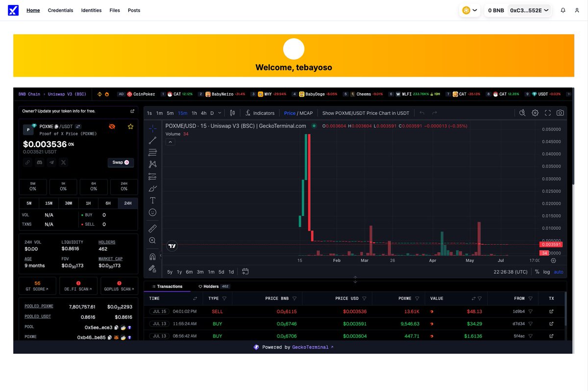Select the Text tool on the drawing toolbar
The width and height of the screenshot is (588, 391).
click(152, 200)
